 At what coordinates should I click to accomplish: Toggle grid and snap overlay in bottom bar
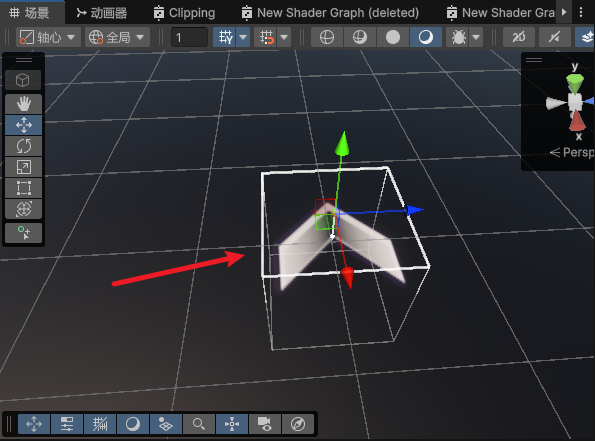click(100, 424)
